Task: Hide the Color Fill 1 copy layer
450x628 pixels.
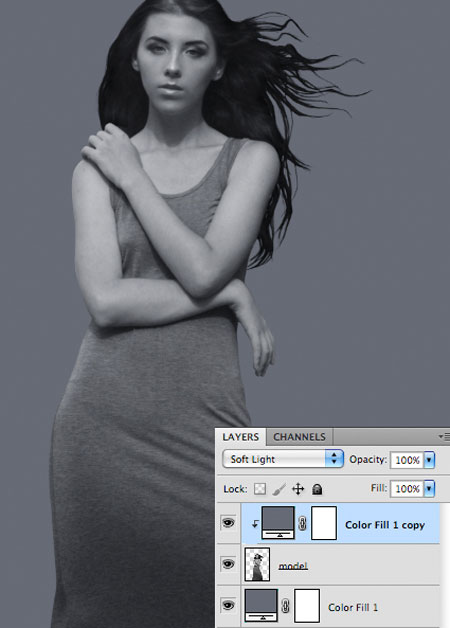Action: (228, 523)
